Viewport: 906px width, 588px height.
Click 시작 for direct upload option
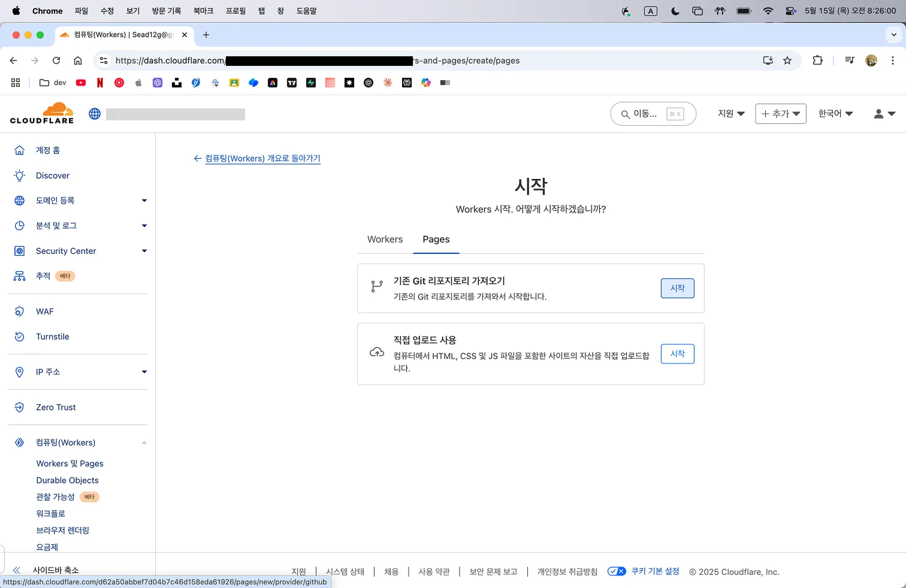click(x=677, y=354)
